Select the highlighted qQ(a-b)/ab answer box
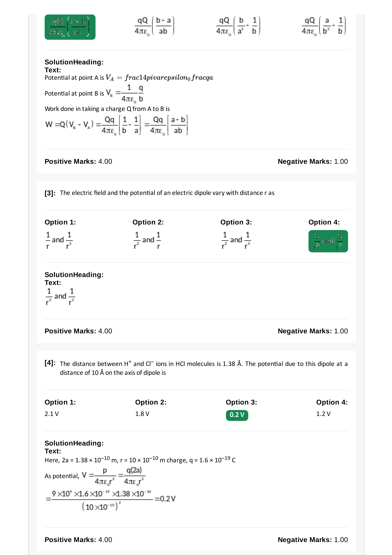This screenshot has width=392, height=555. 70,27
